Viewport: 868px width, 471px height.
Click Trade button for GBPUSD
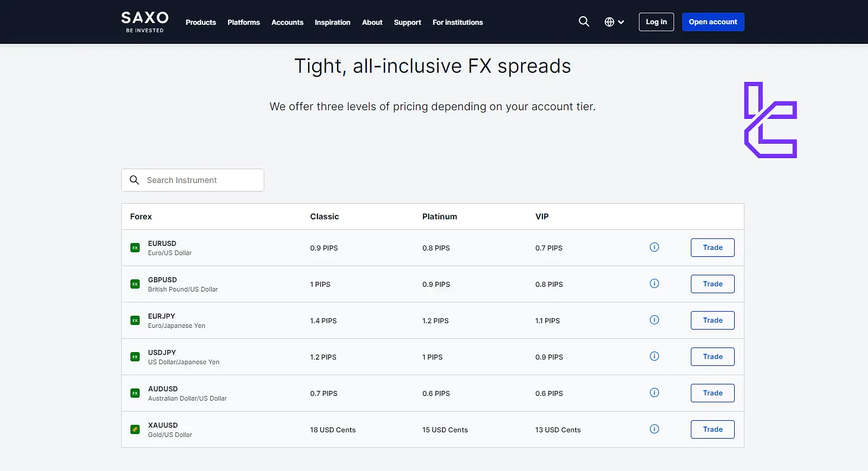coord(713,284)
